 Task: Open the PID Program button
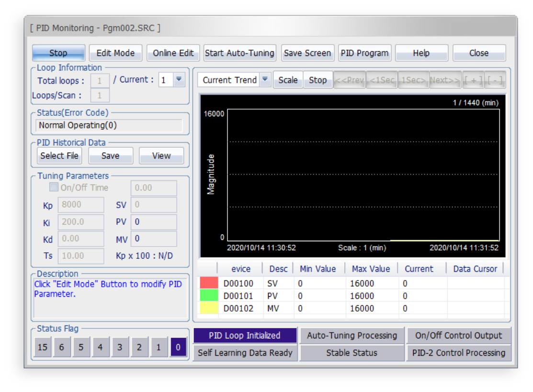click(x=364, y=53)
